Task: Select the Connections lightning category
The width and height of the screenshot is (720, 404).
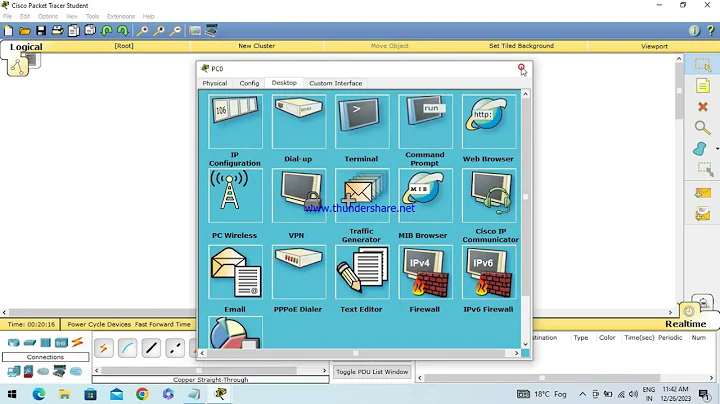Action: [77, 342]
